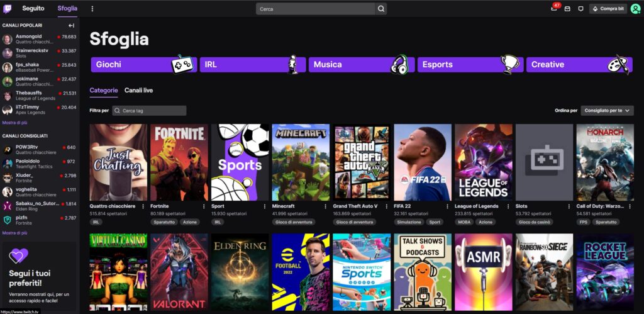
Task: Open options for Sport category
Action: pyautogui.click(x=265, y=206)
